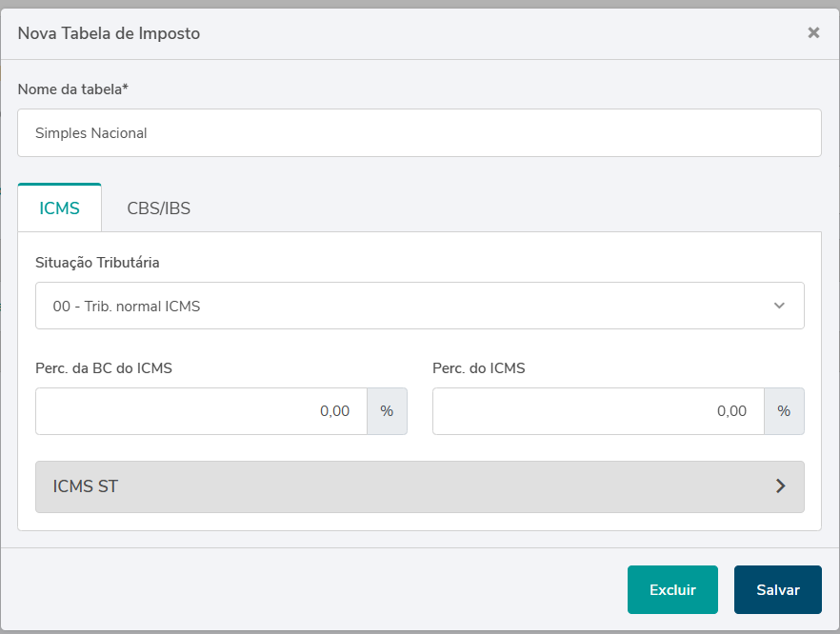Select the Perc. da BC do ICMS label
Screen dimensions: 840x634
tap(103, 368)
